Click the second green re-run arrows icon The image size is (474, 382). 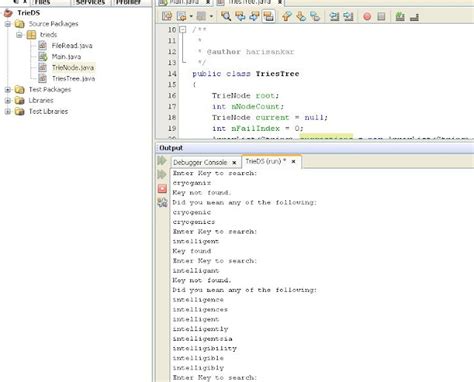pos(162,174)
